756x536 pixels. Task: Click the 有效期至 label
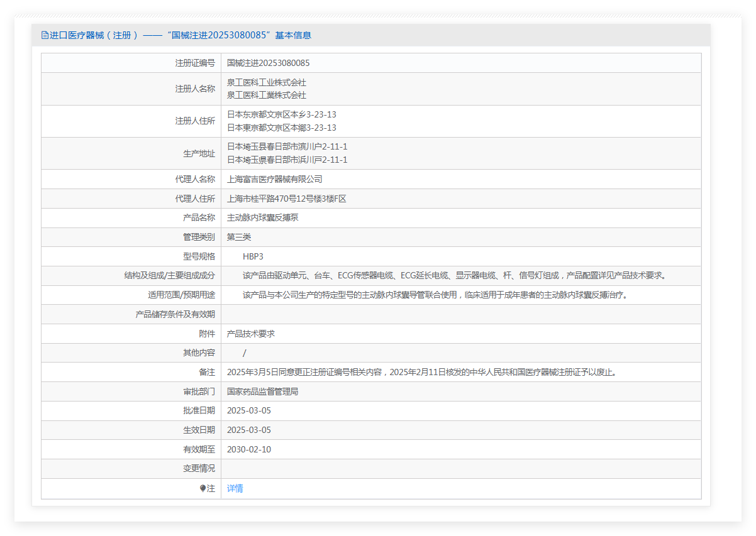199,449
